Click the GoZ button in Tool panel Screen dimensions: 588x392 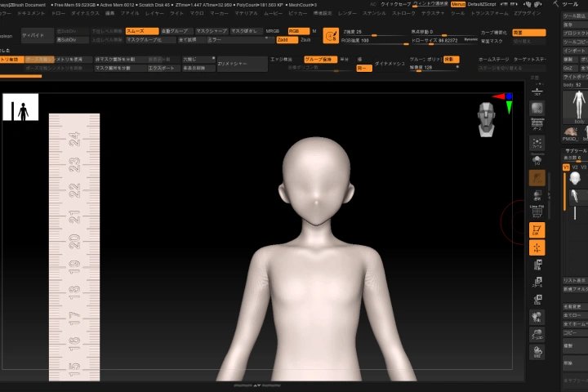click(x=569, y=69)
